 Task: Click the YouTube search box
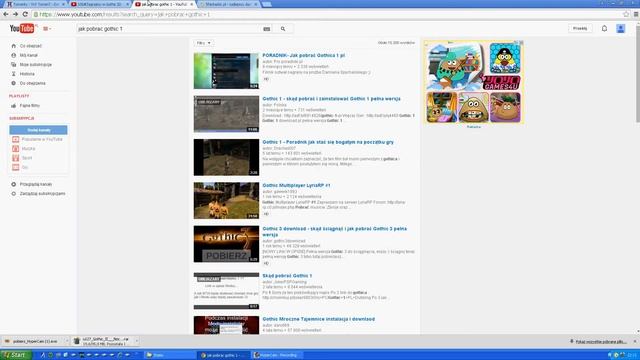tap(167, 29)
